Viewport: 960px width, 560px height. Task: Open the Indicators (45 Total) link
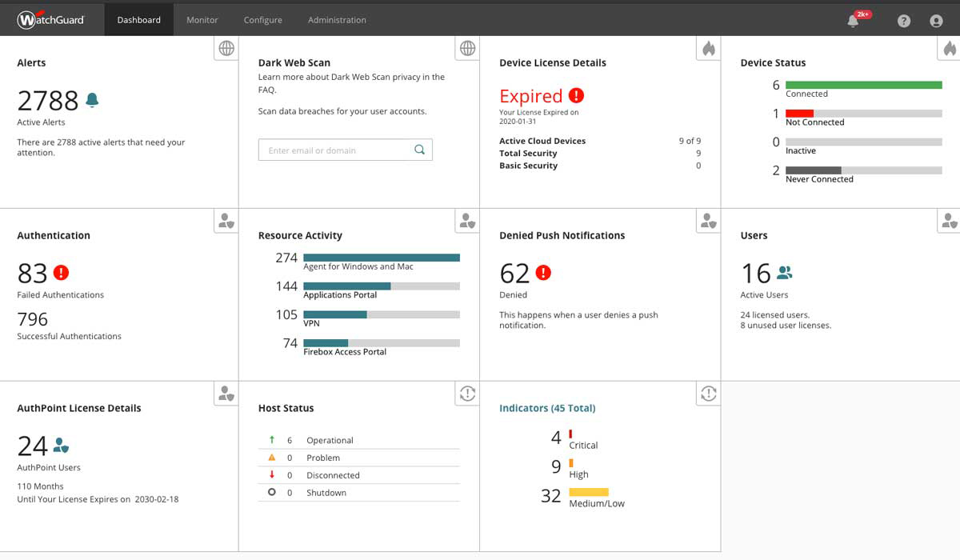coord(547,408)
